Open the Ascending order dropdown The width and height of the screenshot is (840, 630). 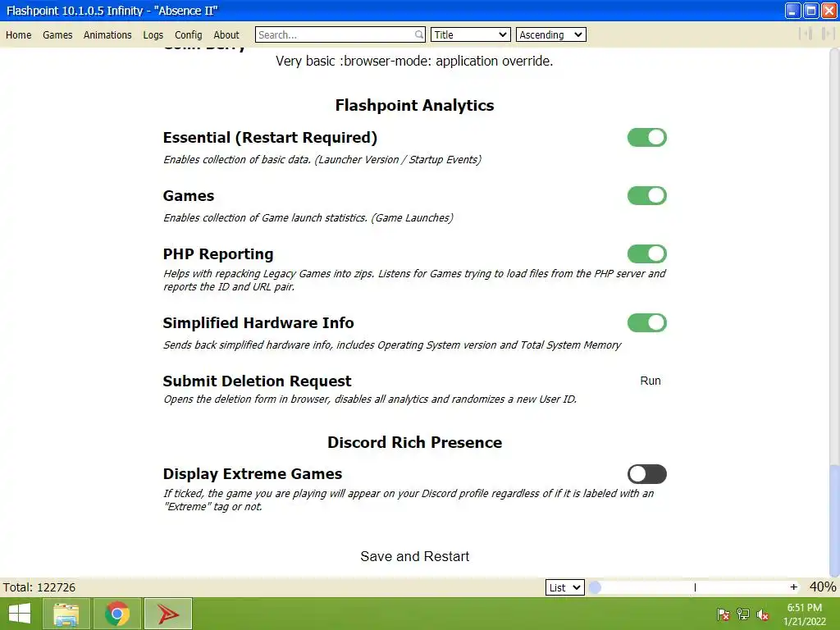point(550,34)
